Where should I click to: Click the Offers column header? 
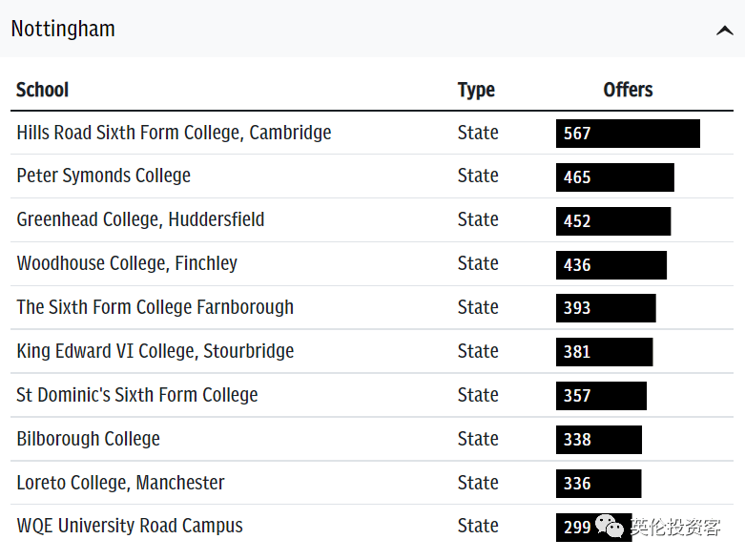tap(628, 90)
